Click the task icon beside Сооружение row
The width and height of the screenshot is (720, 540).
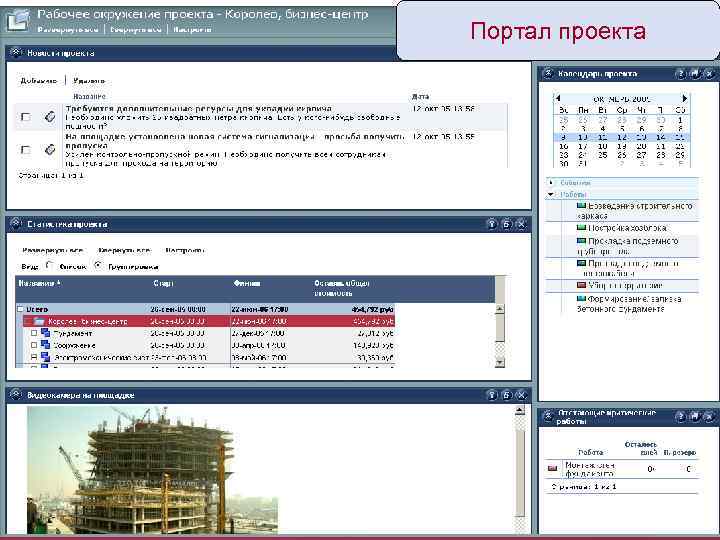45,345
